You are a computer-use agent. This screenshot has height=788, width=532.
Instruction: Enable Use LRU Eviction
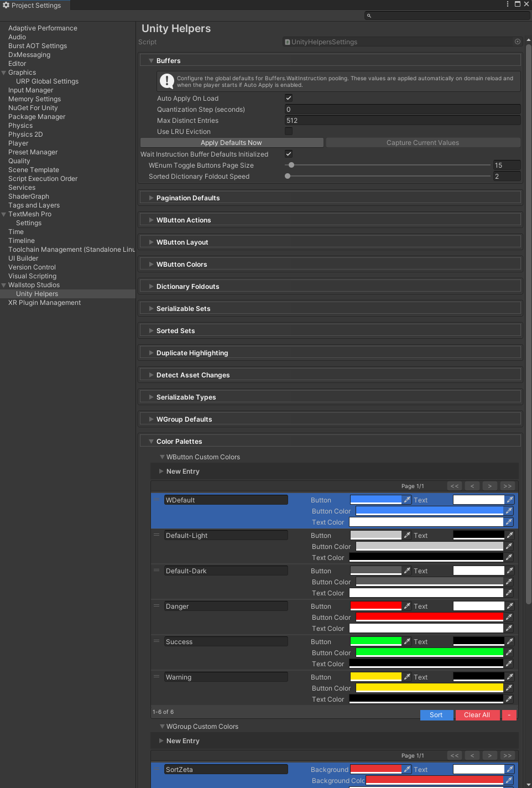tap(288, 131)
